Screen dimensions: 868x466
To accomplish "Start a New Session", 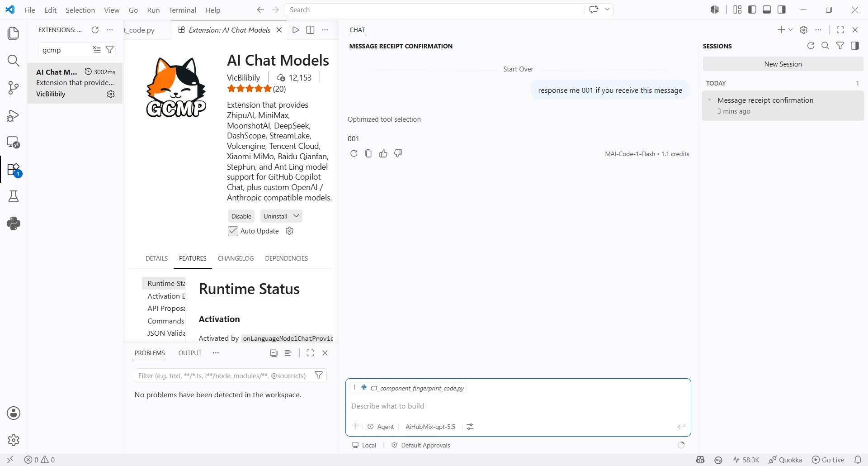I will [783, 64].
